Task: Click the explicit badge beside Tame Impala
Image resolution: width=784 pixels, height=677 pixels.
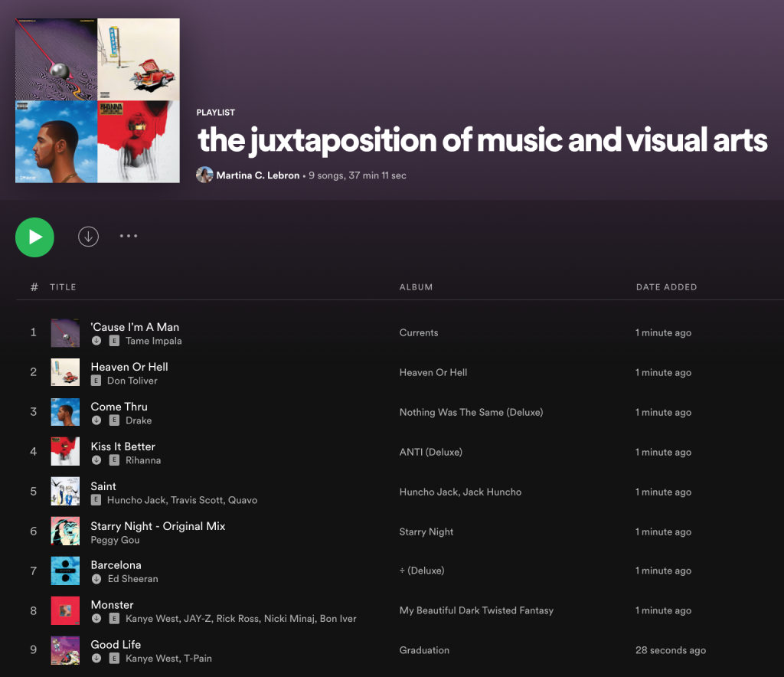Action: tap(114, 341)
